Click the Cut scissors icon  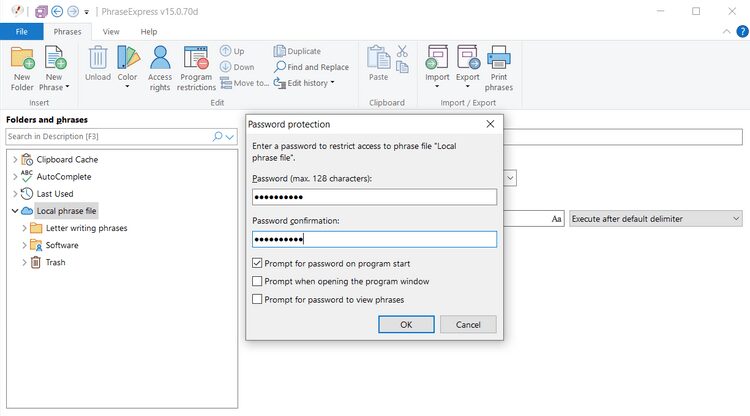pyautogui.click(x=402, y=51)
